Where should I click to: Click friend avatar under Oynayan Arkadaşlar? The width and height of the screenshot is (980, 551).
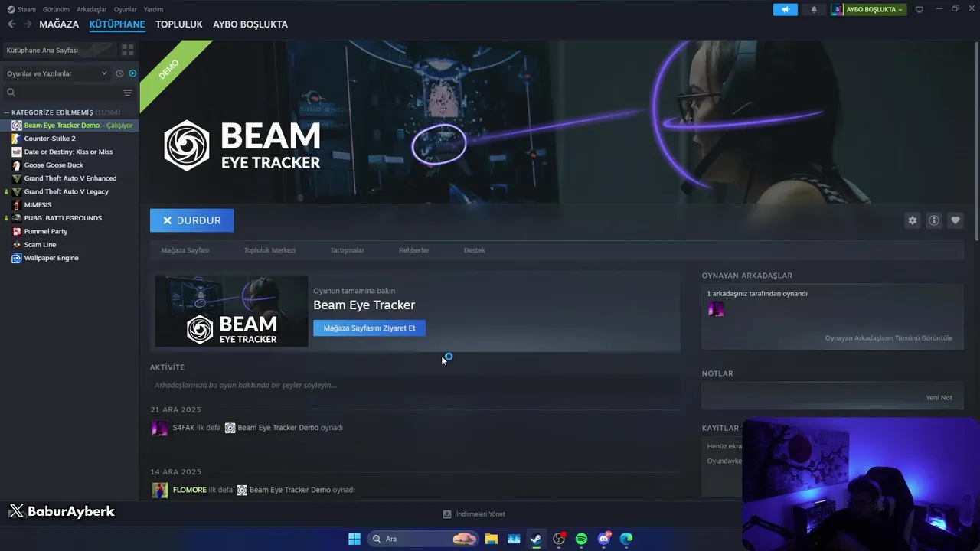[716, 309]
